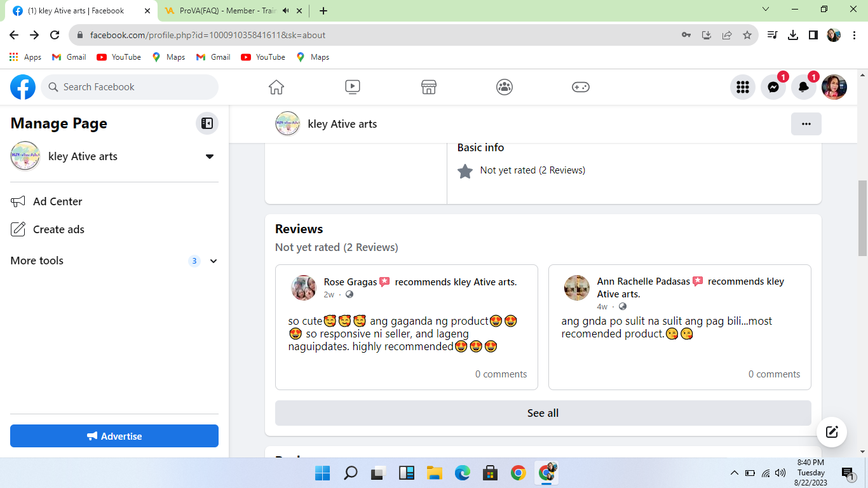Go forward in browser history
This screenshot has height=488, width=868.
tap(34, 35)
